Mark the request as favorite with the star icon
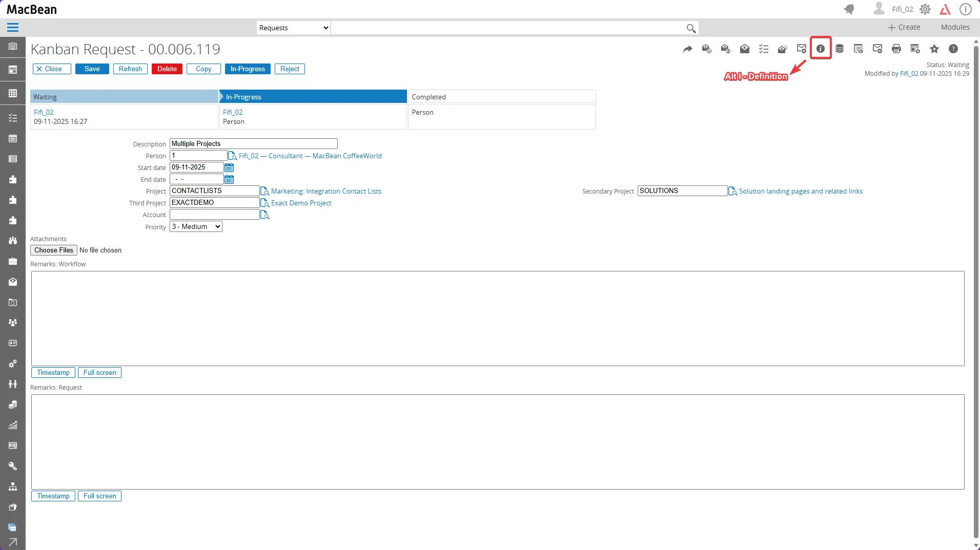 pyautogui.click(x=934, y=49)
